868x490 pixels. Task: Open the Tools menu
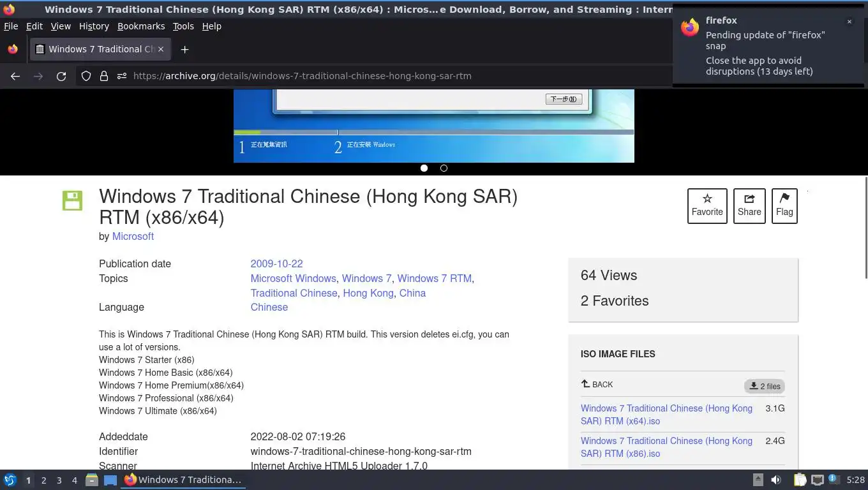pos(183,26)
